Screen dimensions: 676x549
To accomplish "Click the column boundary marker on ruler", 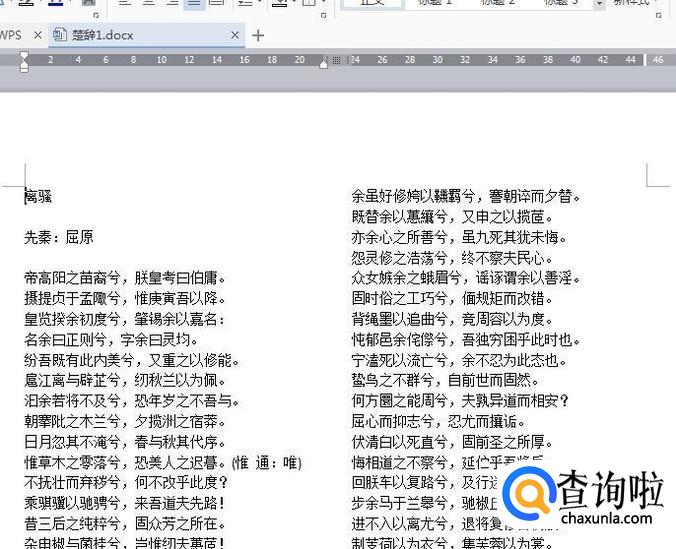I will [337, 60].
